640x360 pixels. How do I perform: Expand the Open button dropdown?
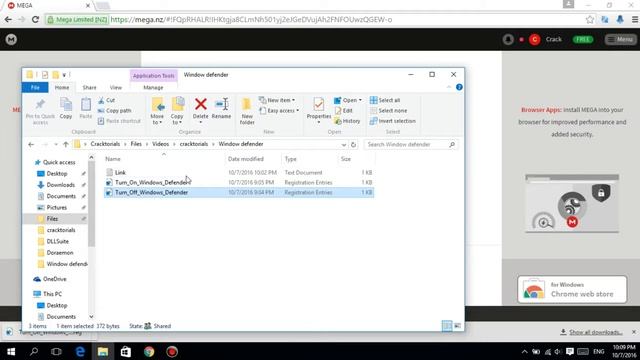(x=360, y=100)
